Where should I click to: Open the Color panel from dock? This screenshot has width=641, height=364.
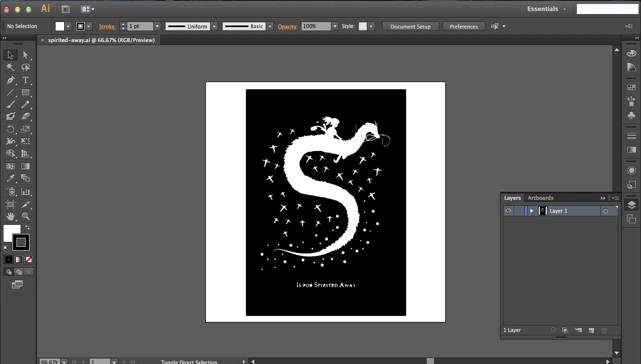[631, 53]
